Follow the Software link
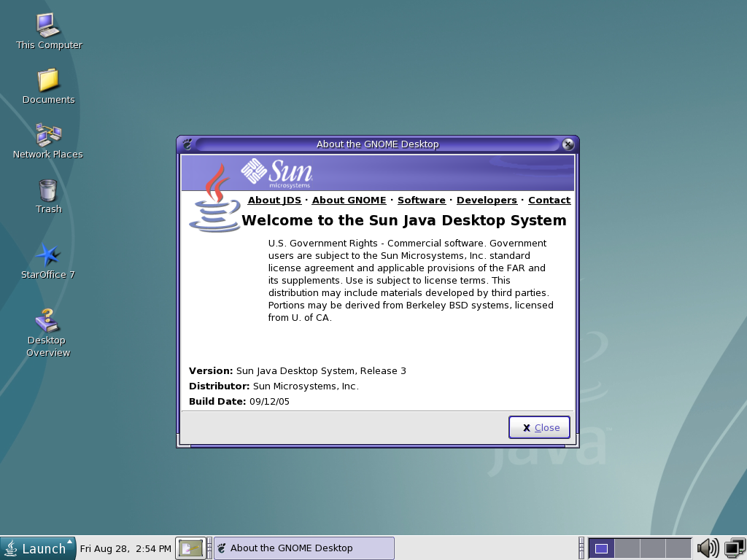The image size is (747, 560). (421, 201)
